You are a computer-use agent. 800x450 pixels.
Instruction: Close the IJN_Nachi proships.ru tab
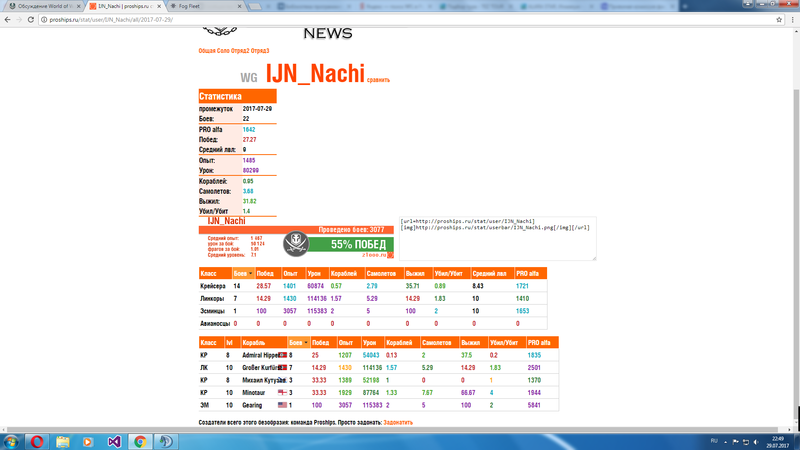point(159,6)
